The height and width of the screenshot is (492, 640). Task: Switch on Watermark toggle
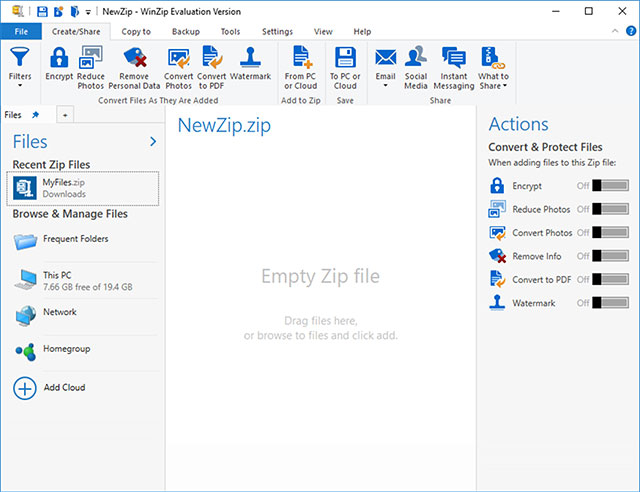[610, 303]
